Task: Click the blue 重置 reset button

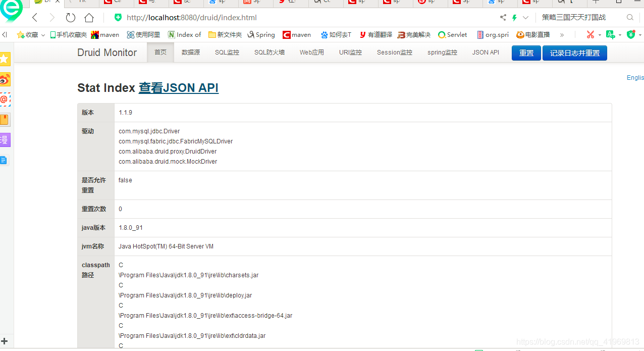Action: point(526,53)
